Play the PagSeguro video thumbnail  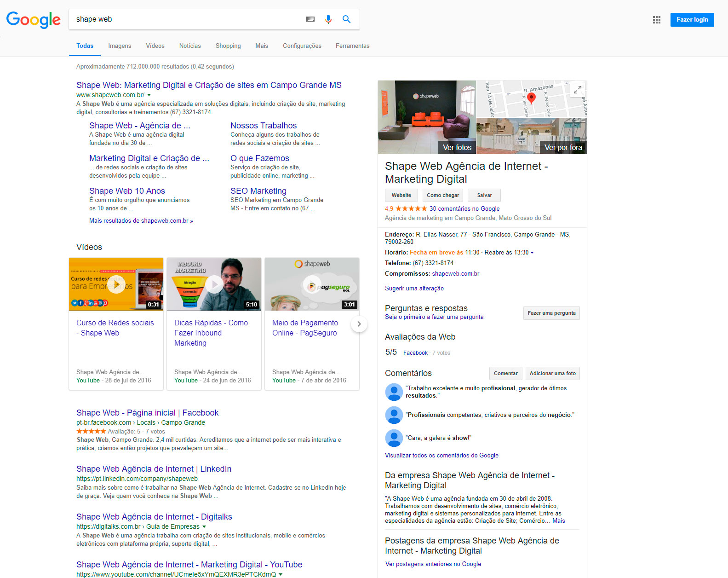[x=312, y=284]
